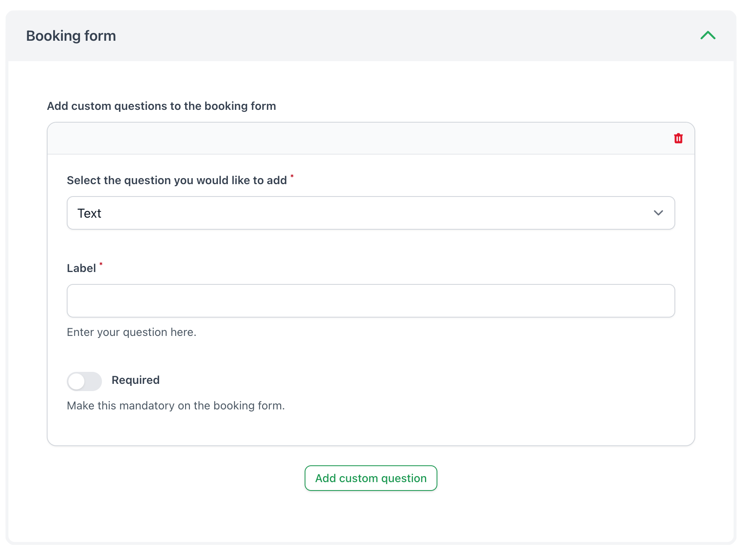Click the Label field caption

pos(81,268)
